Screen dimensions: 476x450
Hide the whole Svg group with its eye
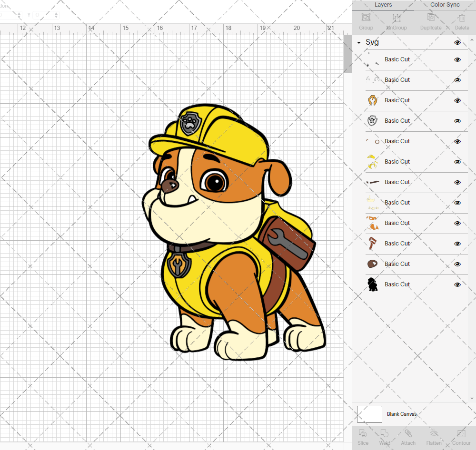tap(457, 42)
